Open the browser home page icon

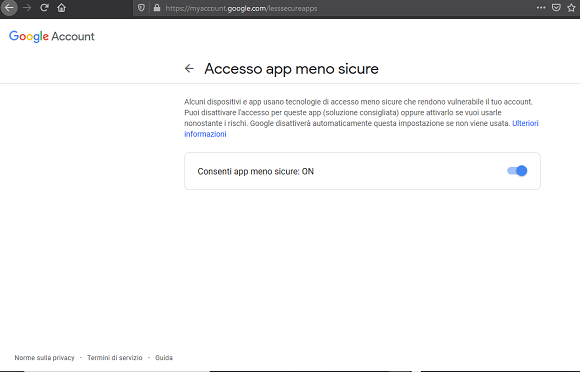(61, 8)
